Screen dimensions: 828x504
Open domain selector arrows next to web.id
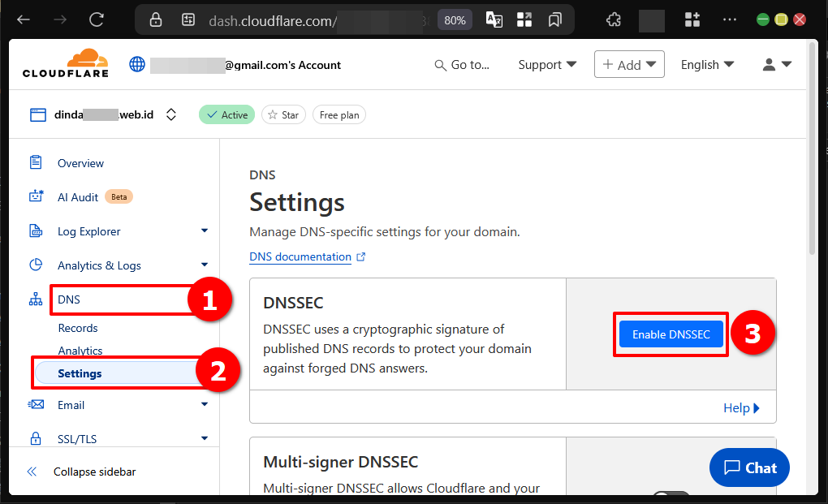[x=170, y=114]
